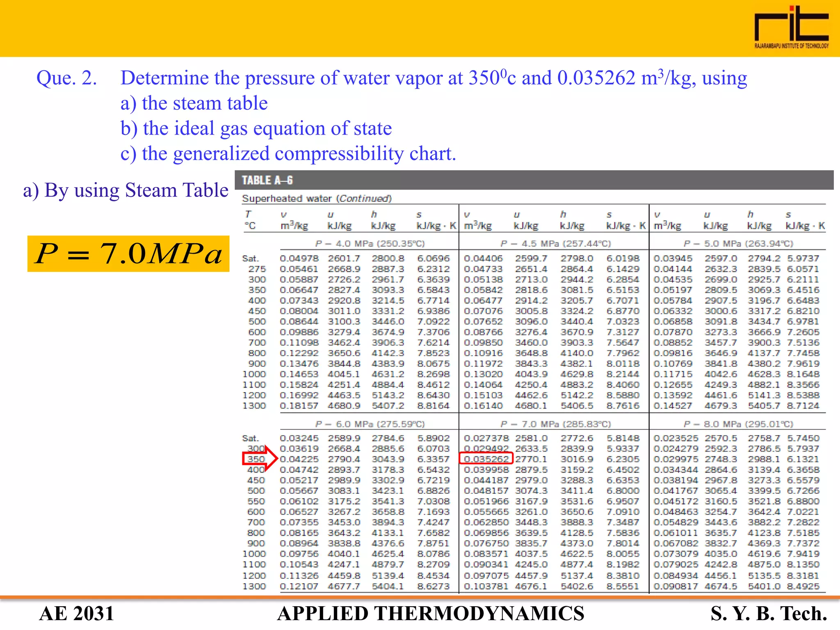Click value 0.04406 in 4.5 MPa Sat. row
Screen dimensions: 840x630
coord(483,258)
